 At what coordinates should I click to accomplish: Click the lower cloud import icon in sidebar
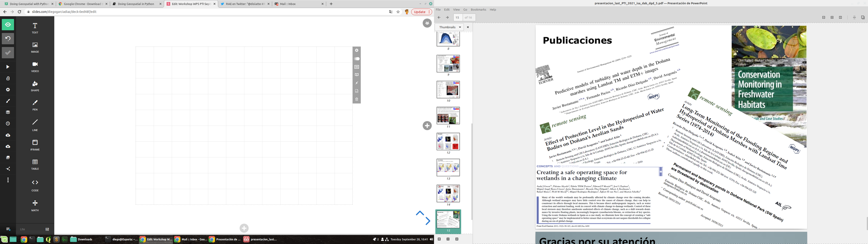click(8, 146)
